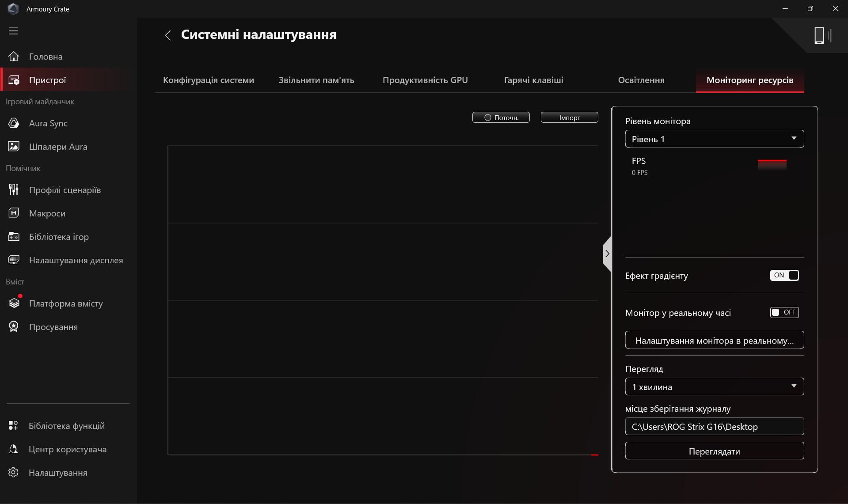This screenshot has height=504, width=848.
Task: Start recording with the Поточн. button
Action: (501, 117)
